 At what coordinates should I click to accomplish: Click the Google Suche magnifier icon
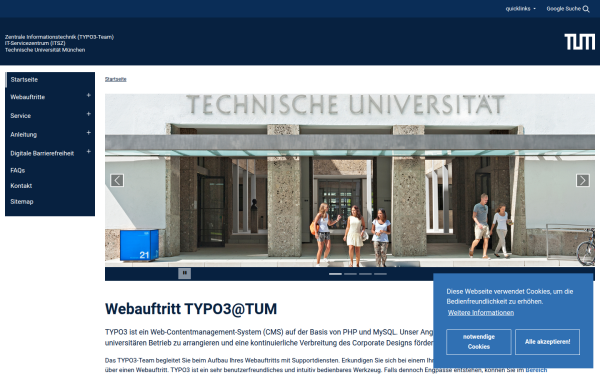click(x=586, y=9)
